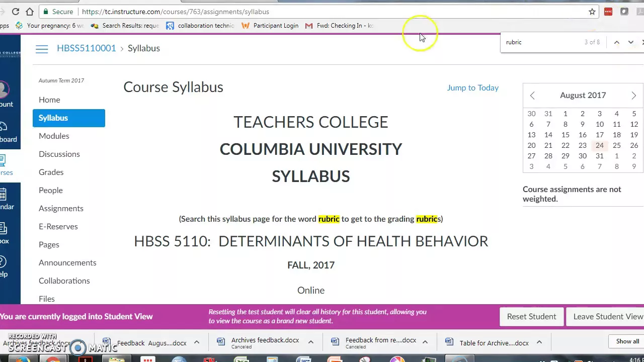Open the 'Your pregnancy' bookmark
Viewport: 644px width, 362px height.
[50, 26]
